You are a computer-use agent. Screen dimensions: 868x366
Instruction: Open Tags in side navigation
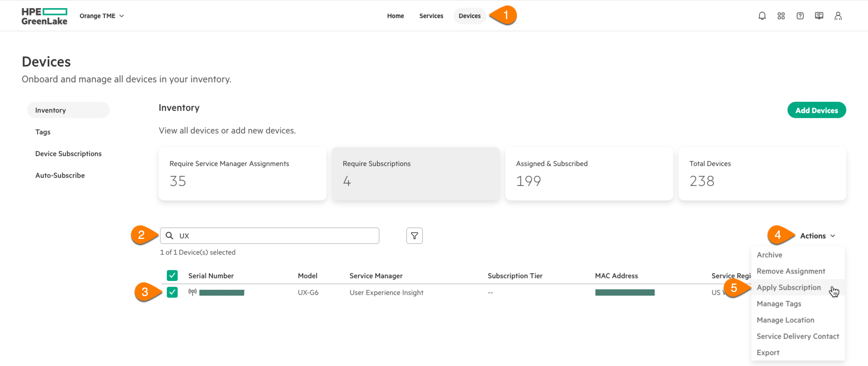coord(43,132)
